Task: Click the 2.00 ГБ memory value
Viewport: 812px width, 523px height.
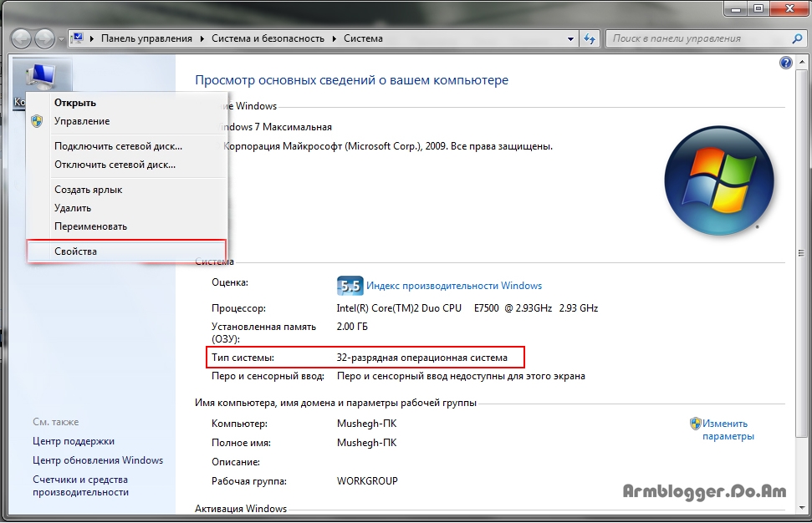Action: [x=352, y=327]
